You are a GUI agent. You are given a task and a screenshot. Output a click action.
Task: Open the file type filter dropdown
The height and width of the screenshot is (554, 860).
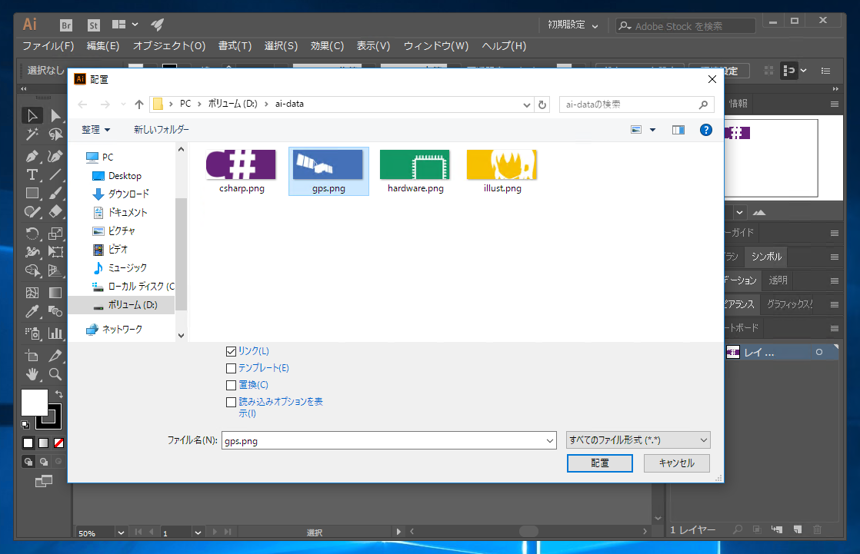pyautogui.click(x=638, y=440)
